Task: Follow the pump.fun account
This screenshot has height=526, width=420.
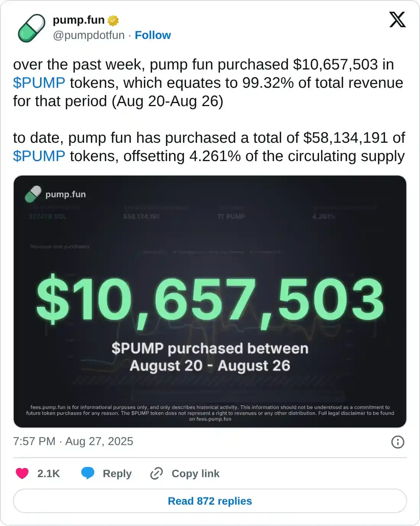Action: pyautogui.click(x=153, y=35)
